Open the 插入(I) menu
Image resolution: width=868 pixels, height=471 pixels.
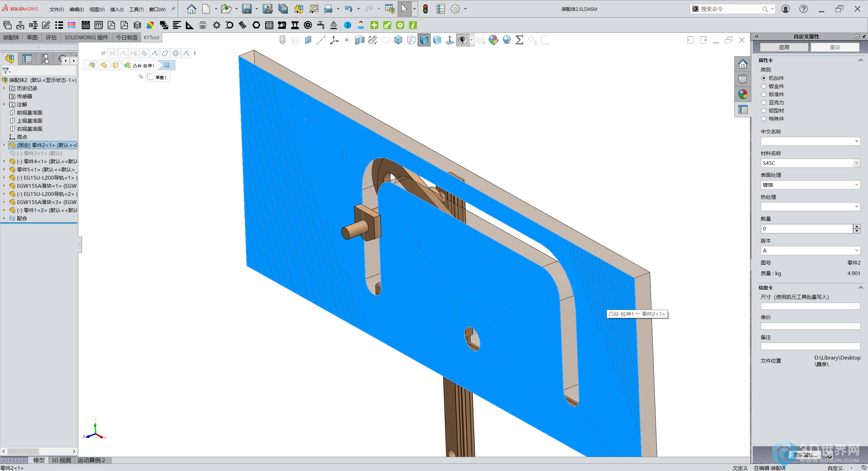117,9
